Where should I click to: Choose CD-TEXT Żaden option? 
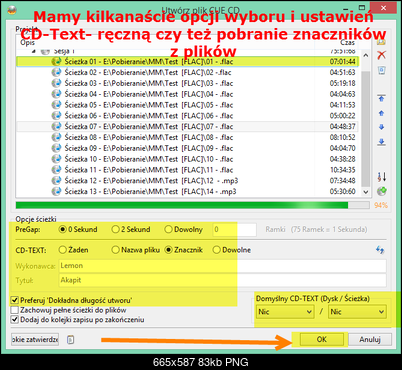pos(62,250)
